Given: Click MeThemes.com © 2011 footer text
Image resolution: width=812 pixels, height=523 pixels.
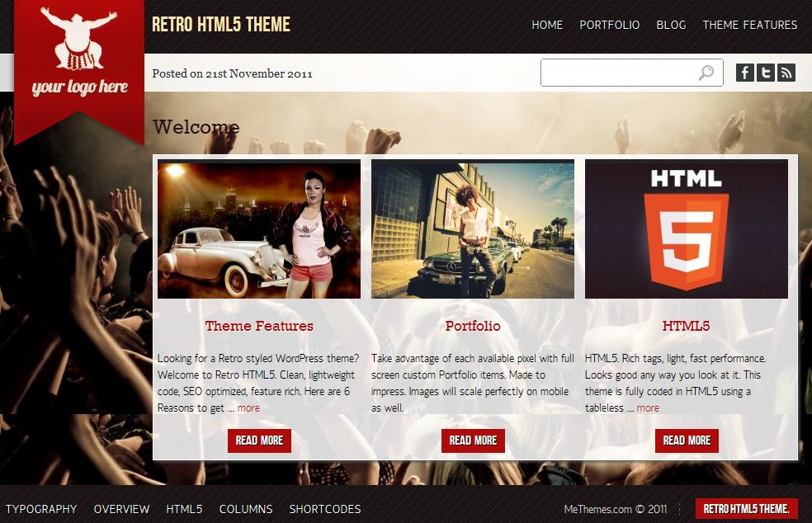Looking at the screenshot, I should pos(616,509).
